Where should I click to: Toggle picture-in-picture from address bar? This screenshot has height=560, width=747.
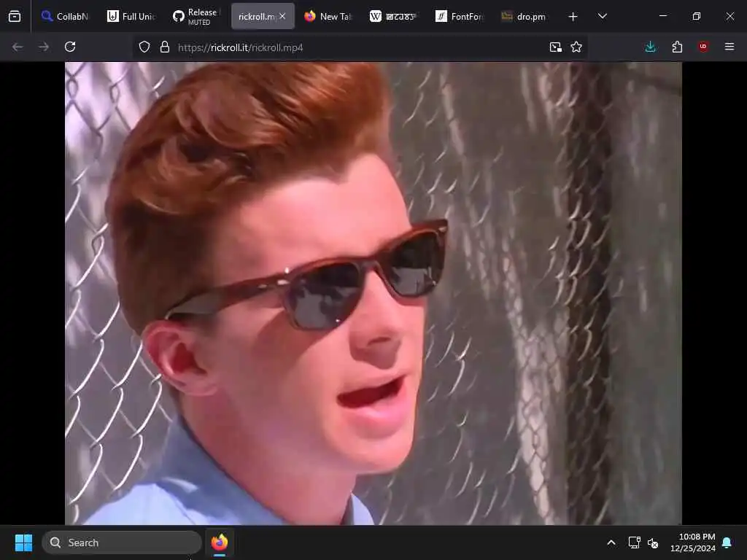point(555,47)
